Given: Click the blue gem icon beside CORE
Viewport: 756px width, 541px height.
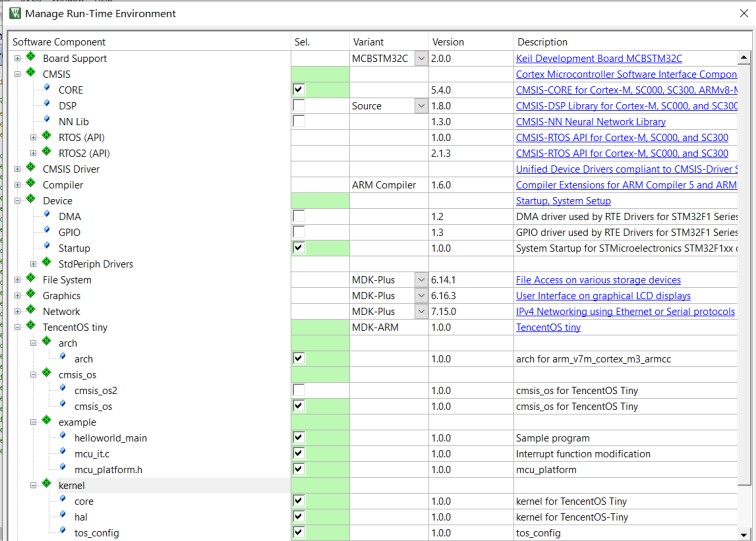Looking at the screenshot, I should 47,88.
